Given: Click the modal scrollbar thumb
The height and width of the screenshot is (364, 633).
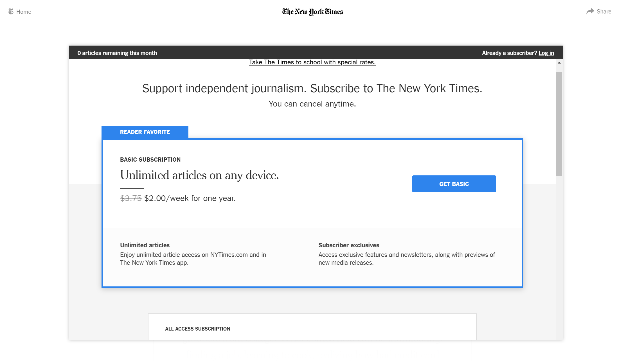Looking at the screenshot, I should tap(559, 124).
